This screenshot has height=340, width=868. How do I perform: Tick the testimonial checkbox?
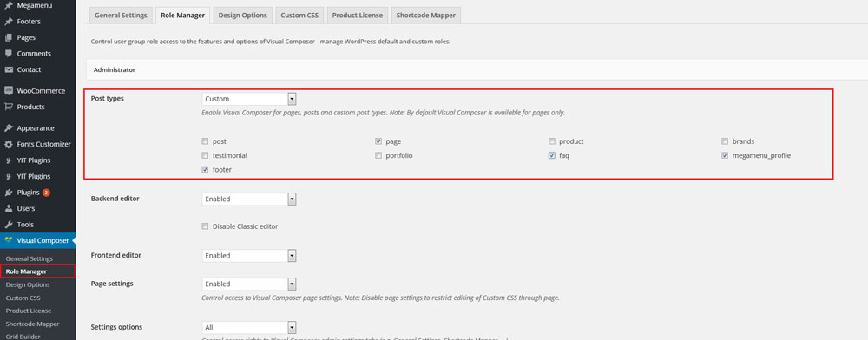coord(206,156)
